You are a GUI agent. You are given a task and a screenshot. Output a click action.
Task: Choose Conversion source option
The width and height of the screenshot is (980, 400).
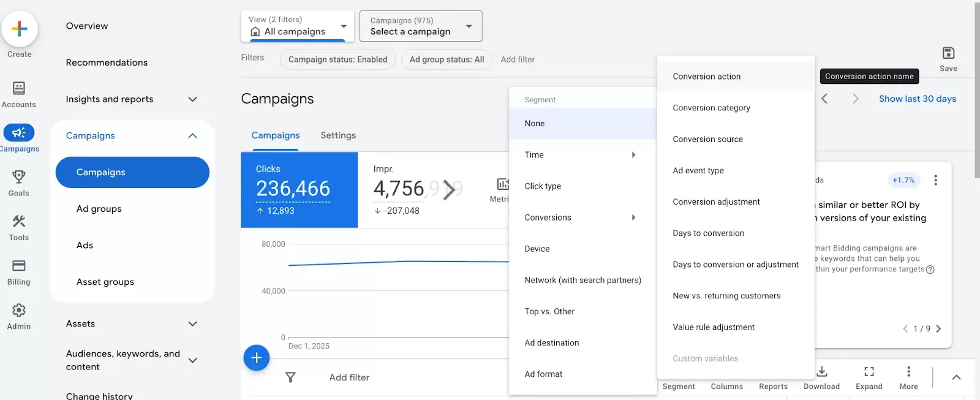click(736, 139)
